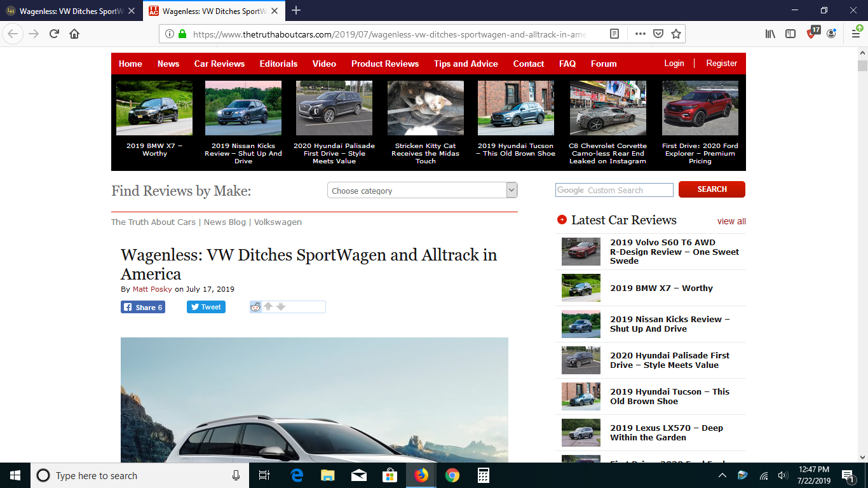Reload the current page
Viewport: 868px width, 488px height.
point(55,34)
